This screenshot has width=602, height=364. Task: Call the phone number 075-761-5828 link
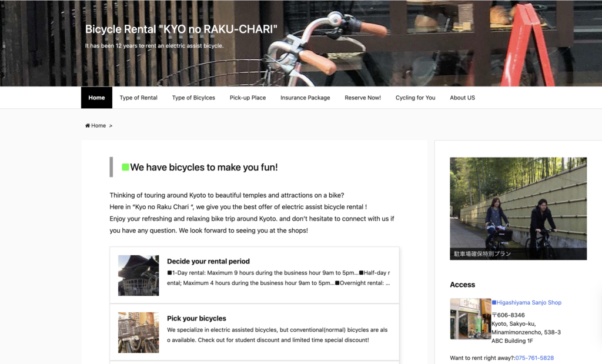(x=534, y=358)
